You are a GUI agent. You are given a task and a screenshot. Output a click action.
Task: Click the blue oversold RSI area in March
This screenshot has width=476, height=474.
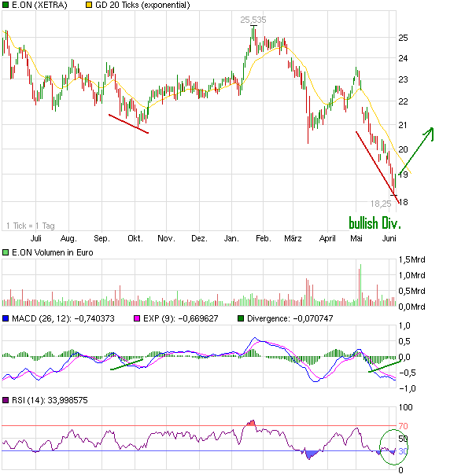[311, 454]
